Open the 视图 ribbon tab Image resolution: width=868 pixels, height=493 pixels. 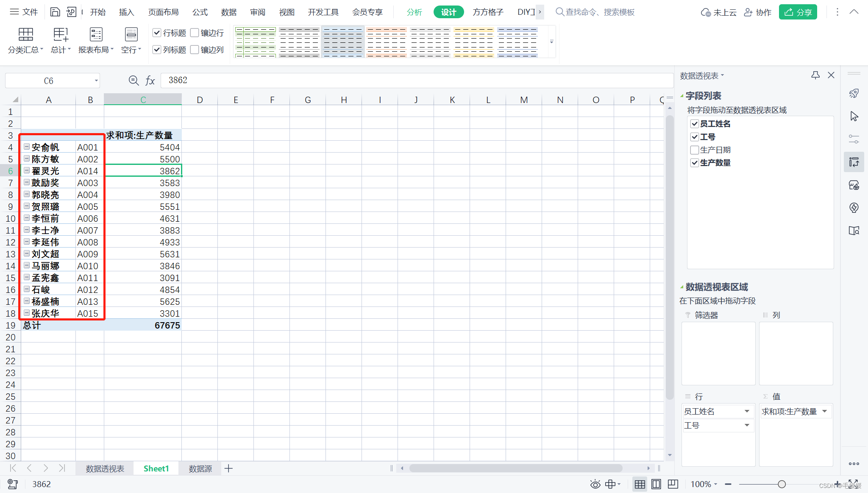click(287, 12)
